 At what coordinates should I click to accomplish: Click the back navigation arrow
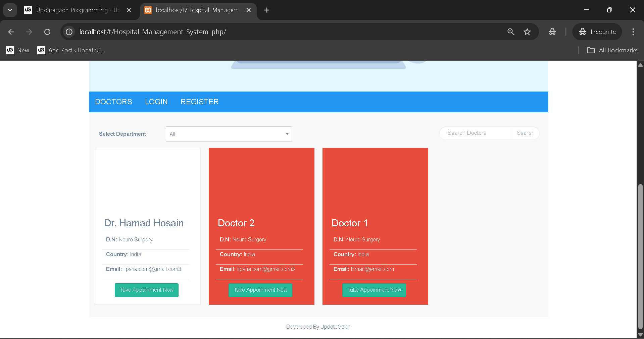click(11, 32)
